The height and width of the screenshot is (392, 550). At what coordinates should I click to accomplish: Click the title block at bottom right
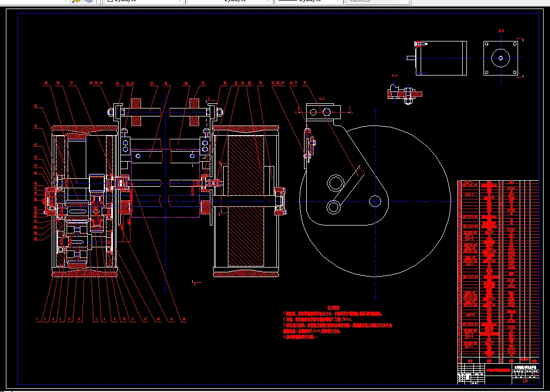point(498,373)
